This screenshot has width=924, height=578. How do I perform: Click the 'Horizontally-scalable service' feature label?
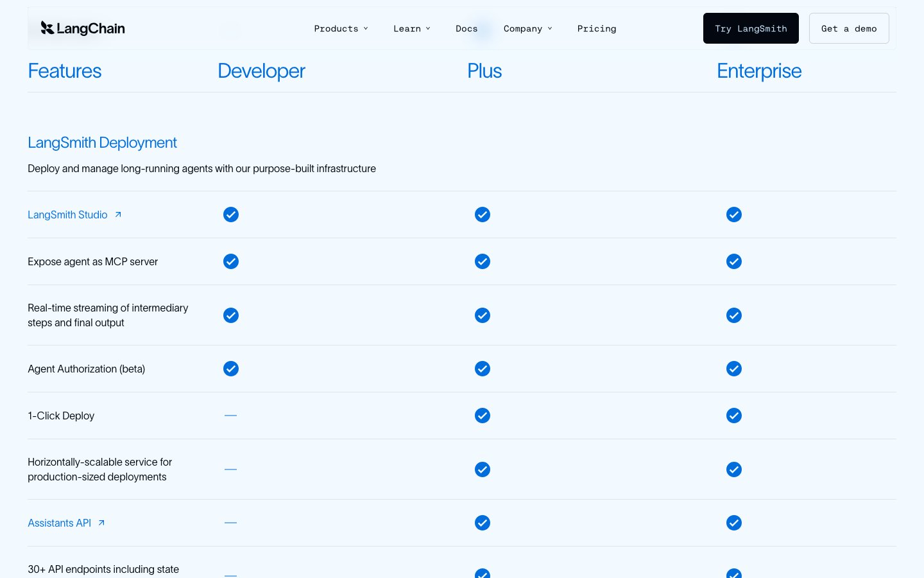click(99, 469)
